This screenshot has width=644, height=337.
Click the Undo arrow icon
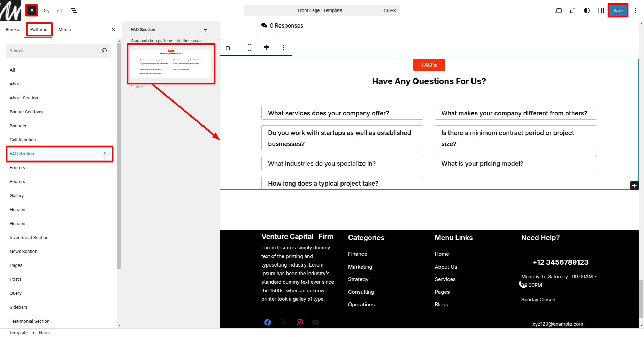point(46,10)
